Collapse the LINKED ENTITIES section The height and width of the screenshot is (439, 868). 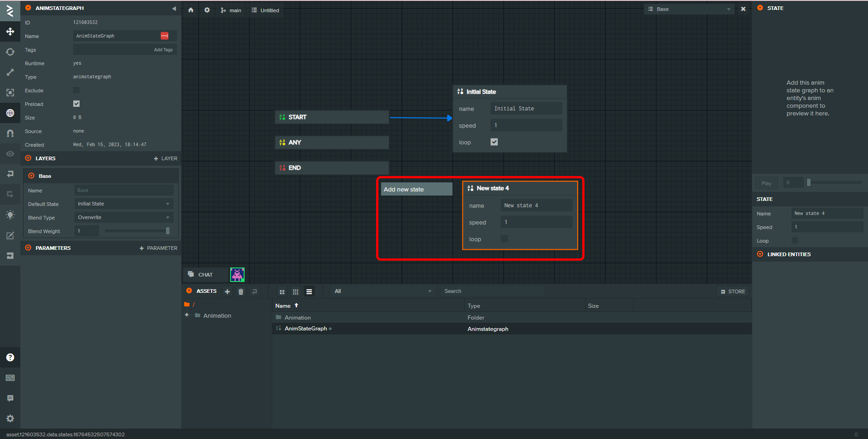(760, 254)
